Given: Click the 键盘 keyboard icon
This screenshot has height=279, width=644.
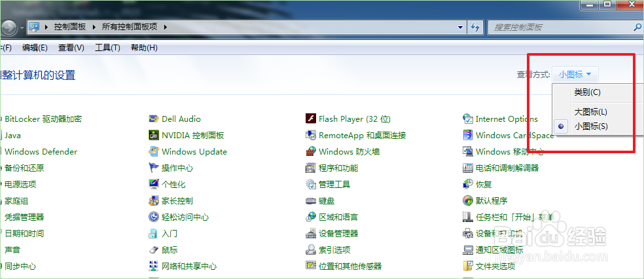Looking at the screenshot, I should [310, 201].
